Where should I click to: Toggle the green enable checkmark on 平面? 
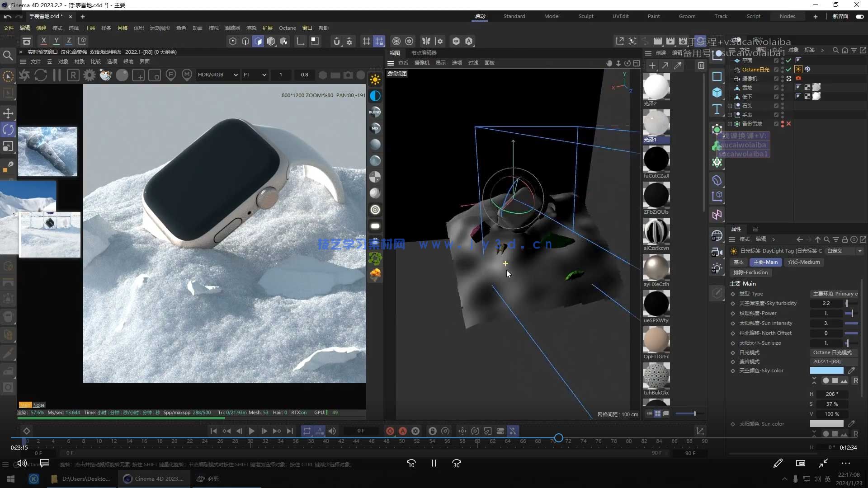(x=788, y=61)
